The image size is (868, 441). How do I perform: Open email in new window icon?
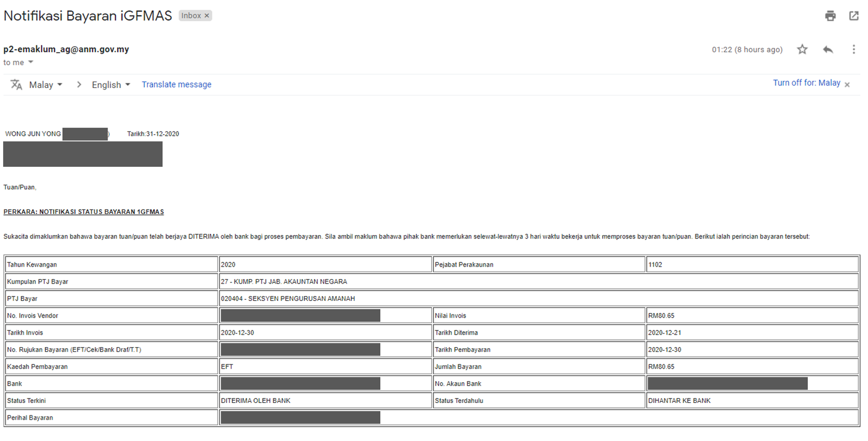point(854,16)
